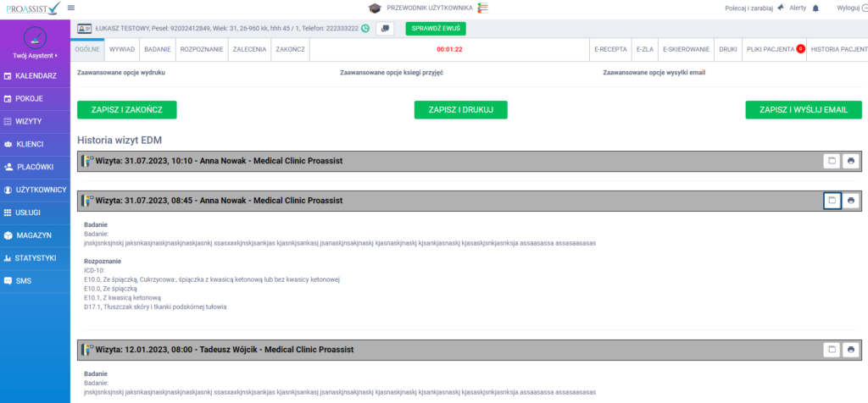The height and width of the screenshot is (403, 868).
Task: Click the patient ID card icon
Action: coord(86,29)
